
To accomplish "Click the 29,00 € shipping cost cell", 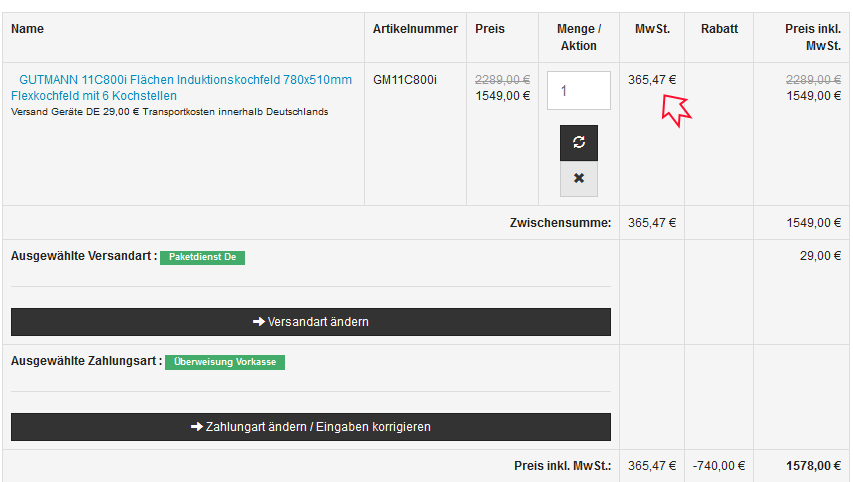I will tap(821, 256).
